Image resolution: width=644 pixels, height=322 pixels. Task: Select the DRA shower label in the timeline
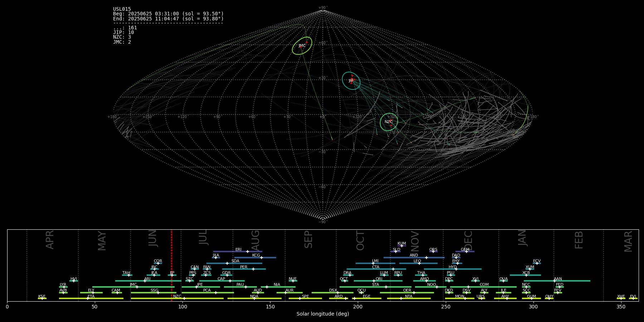click(347, 273)
